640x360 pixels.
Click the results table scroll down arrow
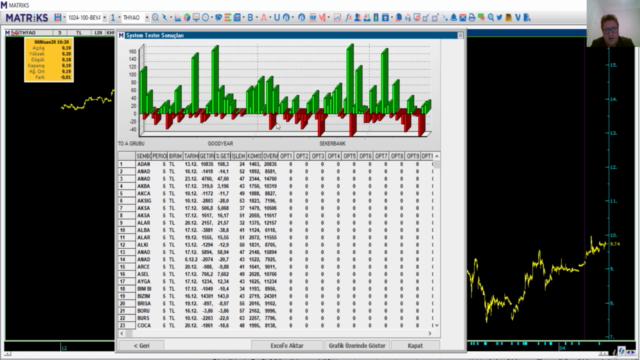tap(437, 325)
